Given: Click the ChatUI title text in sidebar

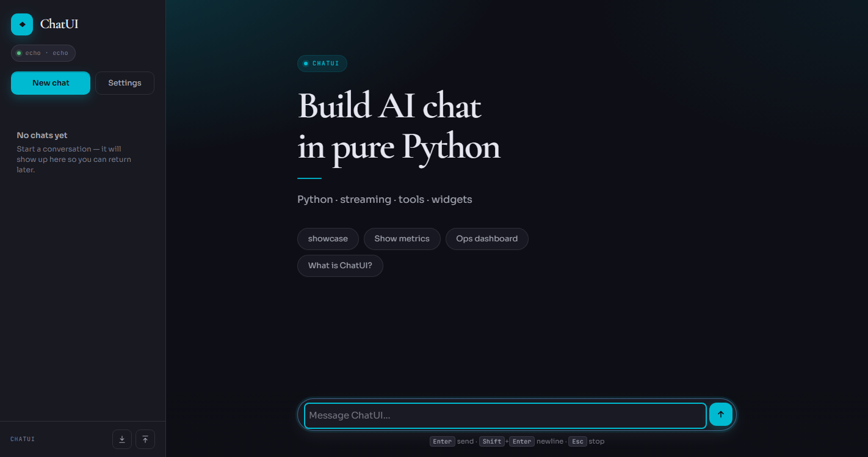Looking at the screenshot, I should point(59,24).
